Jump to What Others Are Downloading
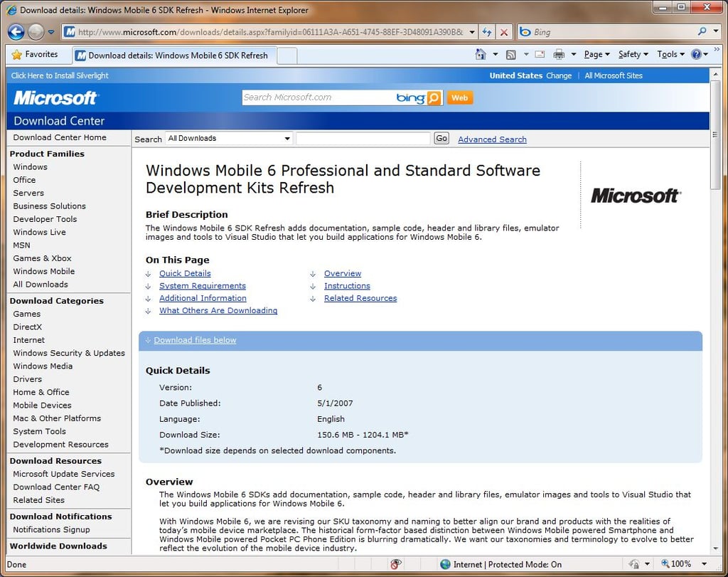The width and height of the screenshot is (728, 577). 218,310
